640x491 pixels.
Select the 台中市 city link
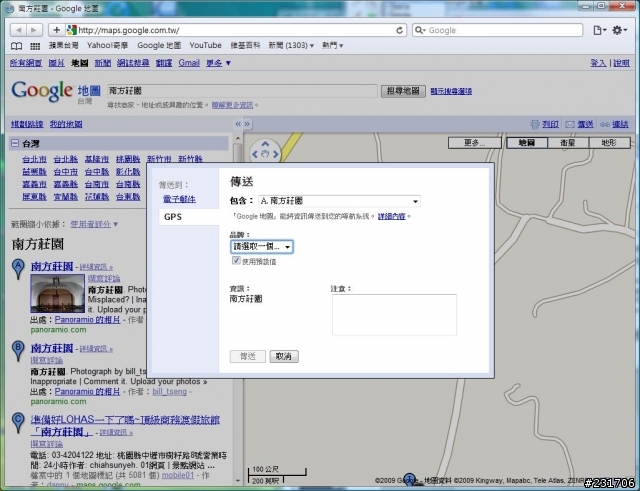66,172
